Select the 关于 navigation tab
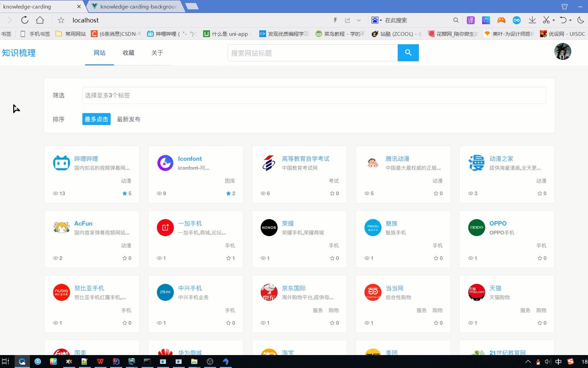Viewport: 588px width, 368px height. coord(157,53)
